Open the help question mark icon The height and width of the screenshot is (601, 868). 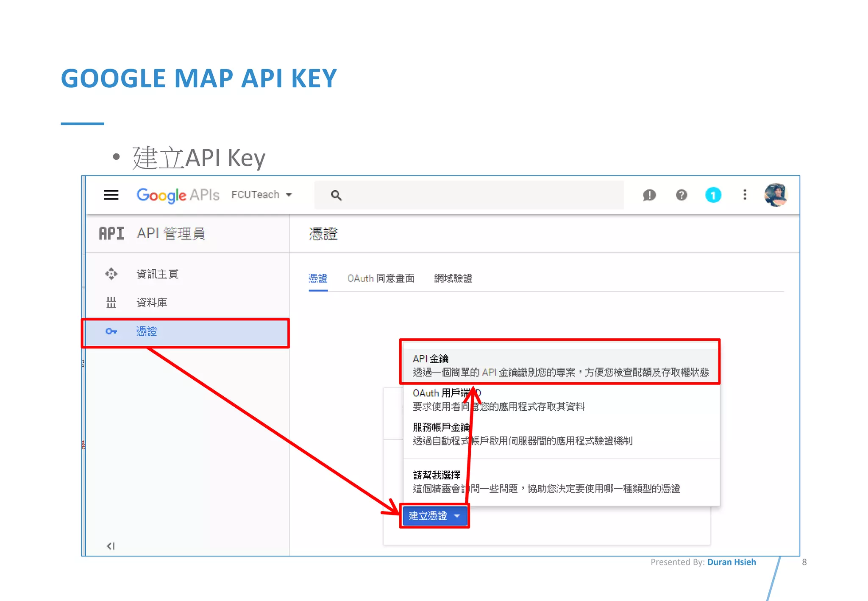coord(682,195)
